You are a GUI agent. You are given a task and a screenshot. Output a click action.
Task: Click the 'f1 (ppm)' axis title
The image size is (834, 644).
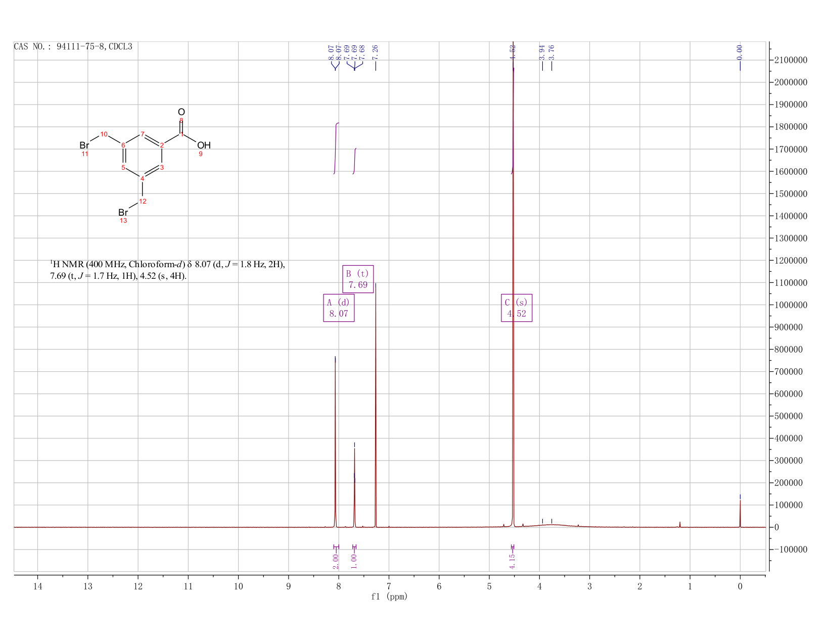coord(389,597)
